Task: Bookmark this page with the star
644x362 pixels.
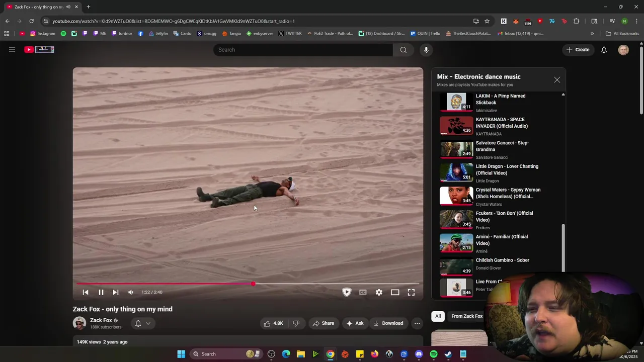Action: 487,21
